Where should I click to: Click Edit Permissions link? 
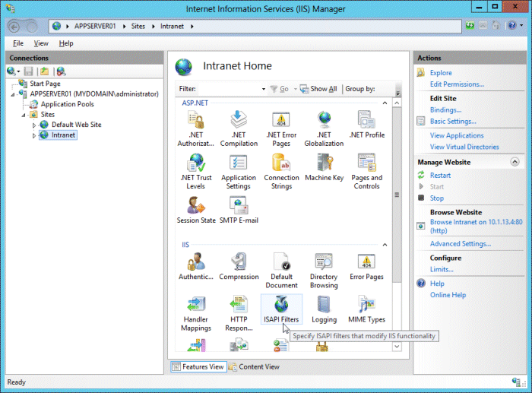pos(457,84)
